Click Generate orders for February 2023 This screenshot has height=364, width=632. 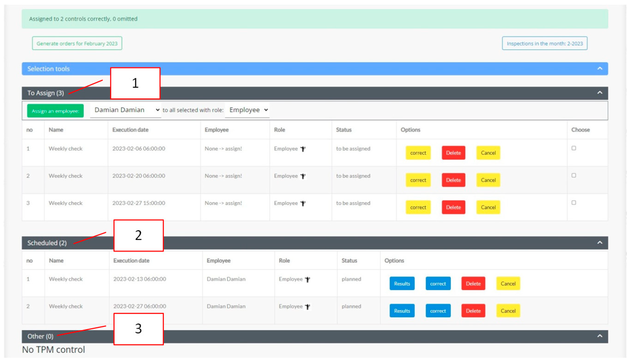click(x=77, y=43)
